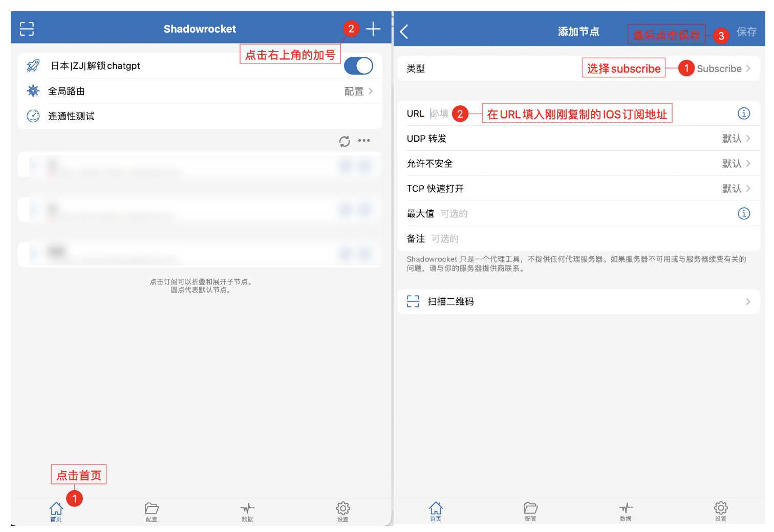Tap the QR scan icon in Shadowrocket header
Image resolution: width=774 pixels, height=532 pixels.
(27, 29)
